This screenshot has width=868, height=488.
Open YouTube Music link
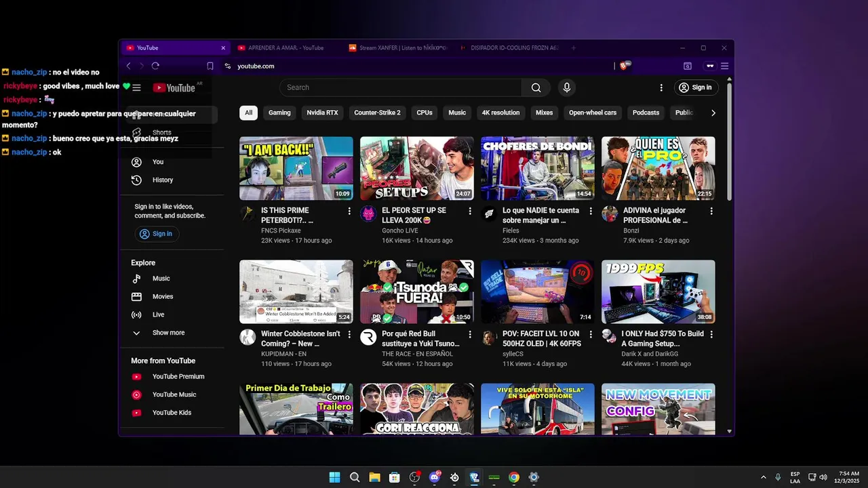point(172,394)
